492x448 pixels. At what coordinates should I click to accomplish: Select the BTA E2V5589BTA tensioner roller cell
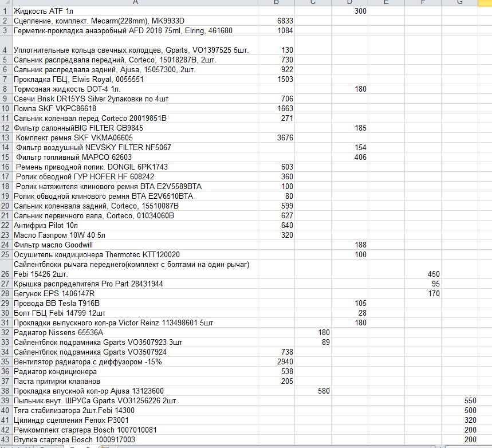click(x=135, y=186)
